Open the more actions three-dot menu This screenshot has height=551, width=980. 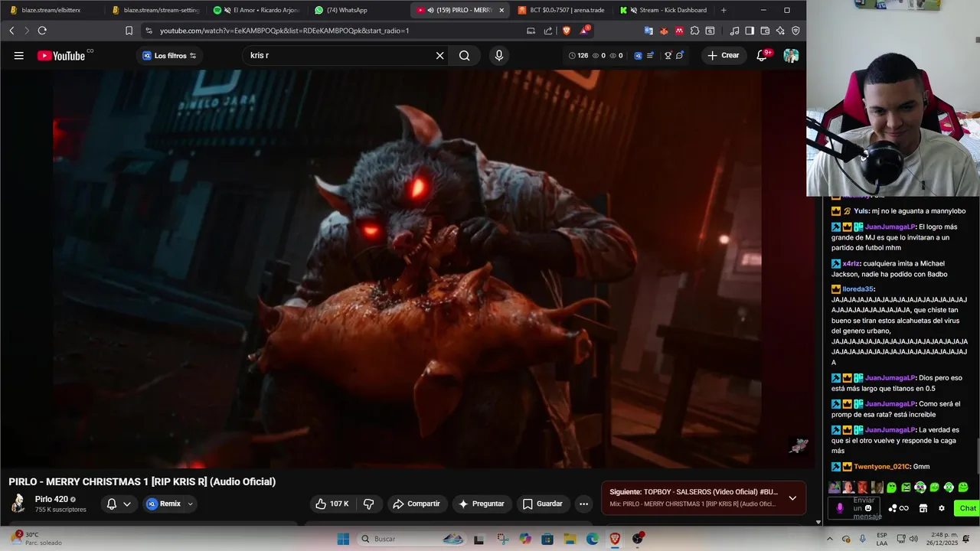[x=583, y=504]
